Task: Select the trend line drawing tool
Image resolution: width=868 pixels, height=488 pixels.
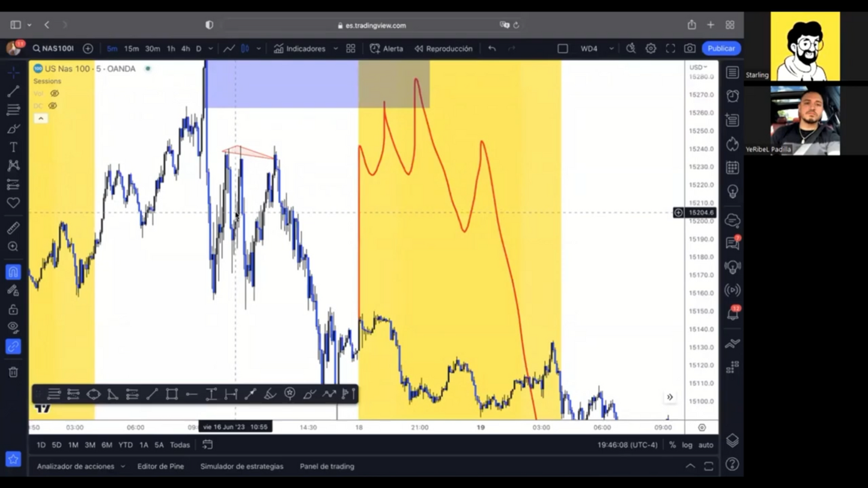Action: [x=13, y=91]
